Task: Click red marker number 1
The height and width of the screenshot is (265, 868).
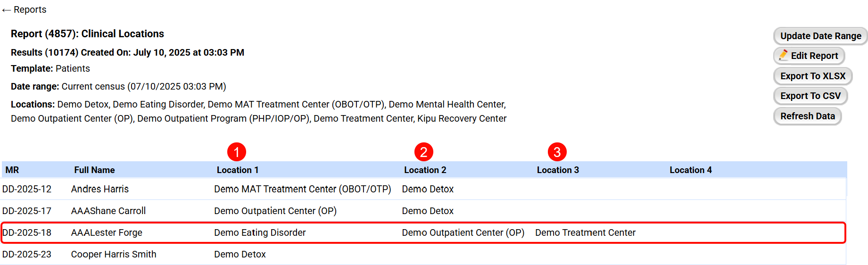Action: pyautogui.click(x=236, y=152)
